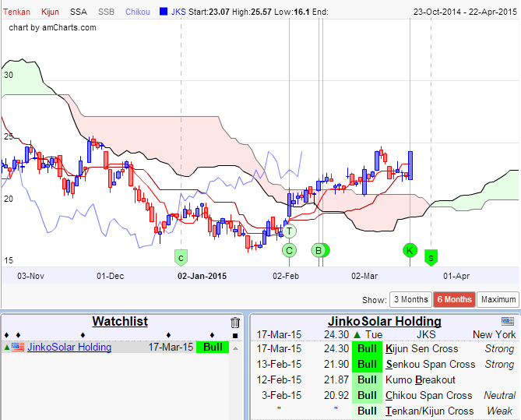Show the 3 Months chart range
Screen dimensions: 521x420
point(410,299)
